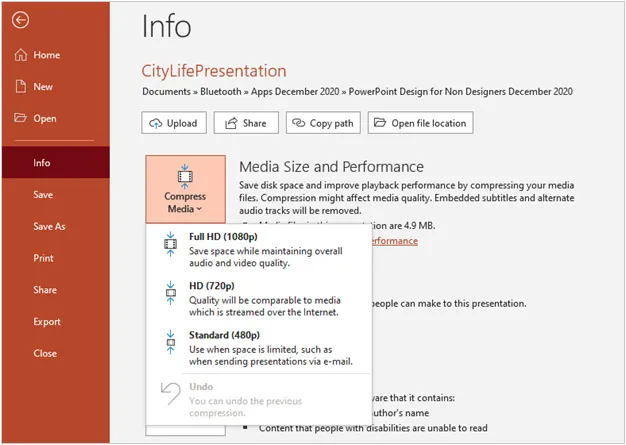Click PowerPoint Design for Non Designers path segment

click(x=460, y=91)
